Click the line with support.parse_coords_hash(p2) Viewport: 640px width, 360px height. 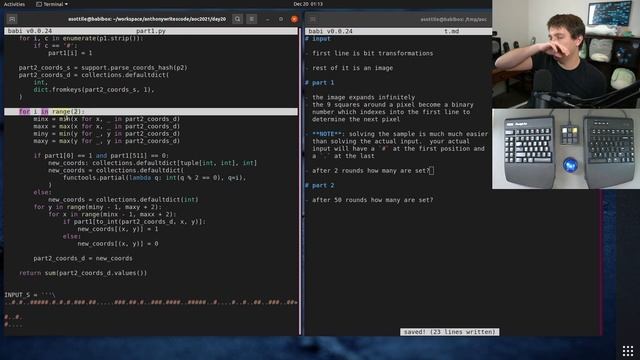pyautogui.click(x=103, y=68)
